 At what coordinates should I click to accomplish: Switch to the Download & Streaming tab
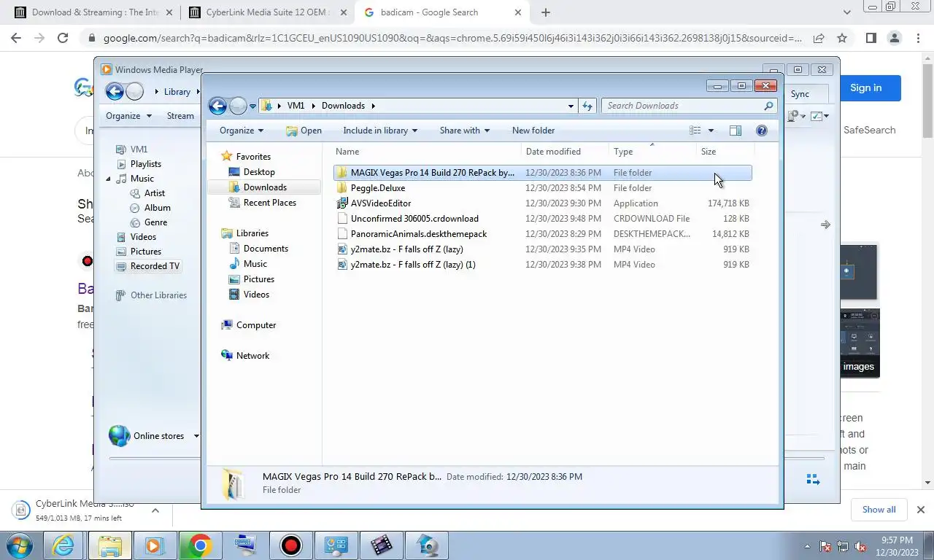[93, 12]
